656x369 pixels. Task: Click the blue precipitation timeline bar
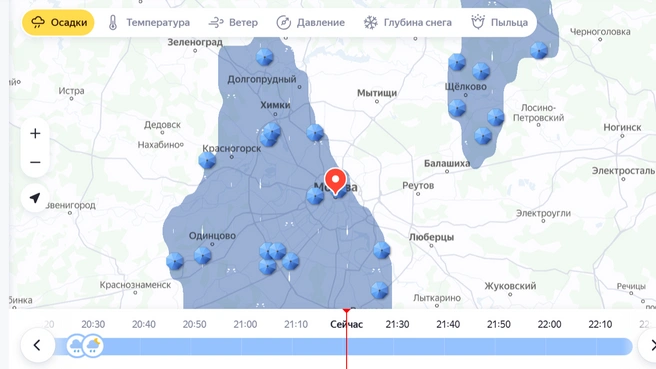point(343,346)
